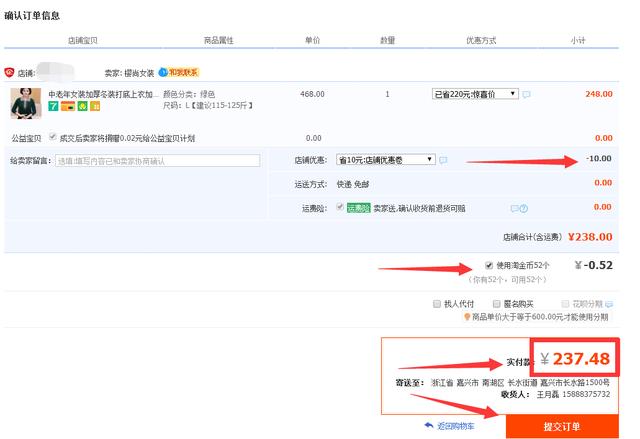Image resolution: width=640 pixels, height=439 pixels.
Task: Click the ¥237.48 final payment amount
Action: tap(575, 359)
